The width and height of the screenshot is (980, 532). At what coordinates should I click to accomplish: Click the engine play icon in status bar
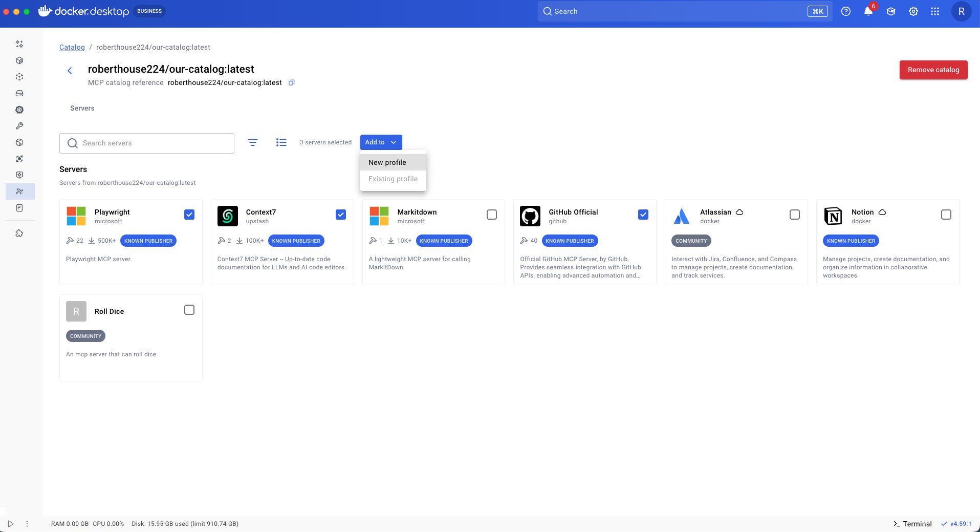[x=10, y=524]
